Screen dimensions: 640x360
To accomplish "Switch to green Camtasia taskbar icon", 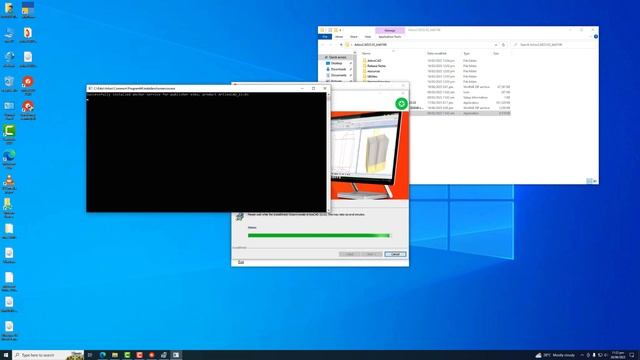I will (127, 355).
